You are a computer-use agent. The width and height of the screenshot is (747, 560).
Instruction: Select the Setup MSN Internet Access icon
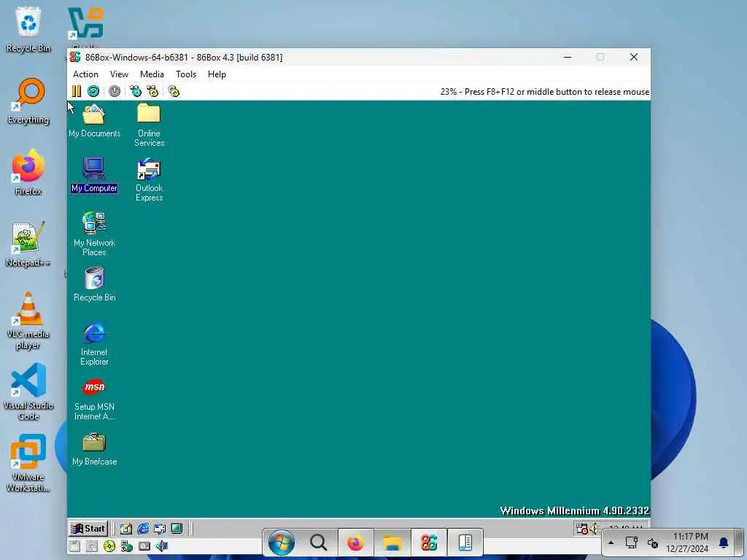pyautogui.click(x=94, y=399)
